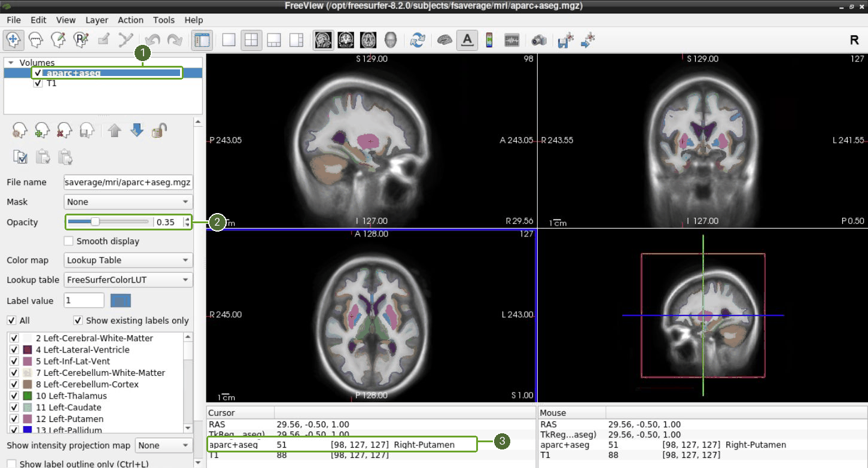
Task: Click the reset view refresh icon
Action: (x=418, y=40)
